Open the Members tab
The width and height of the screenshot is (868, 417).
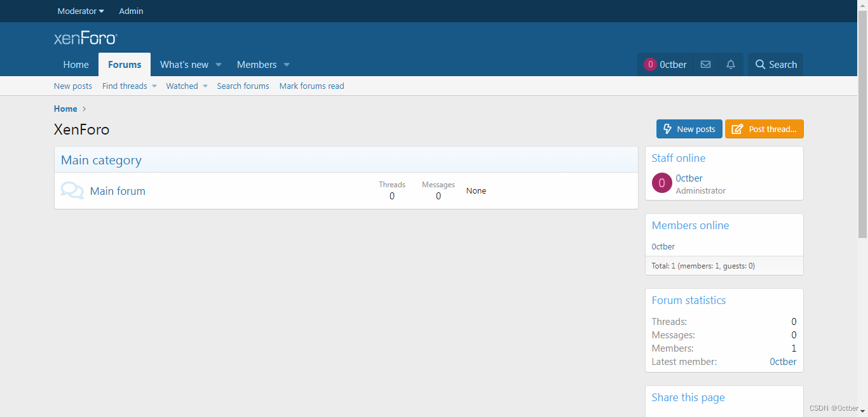point(257,65)
